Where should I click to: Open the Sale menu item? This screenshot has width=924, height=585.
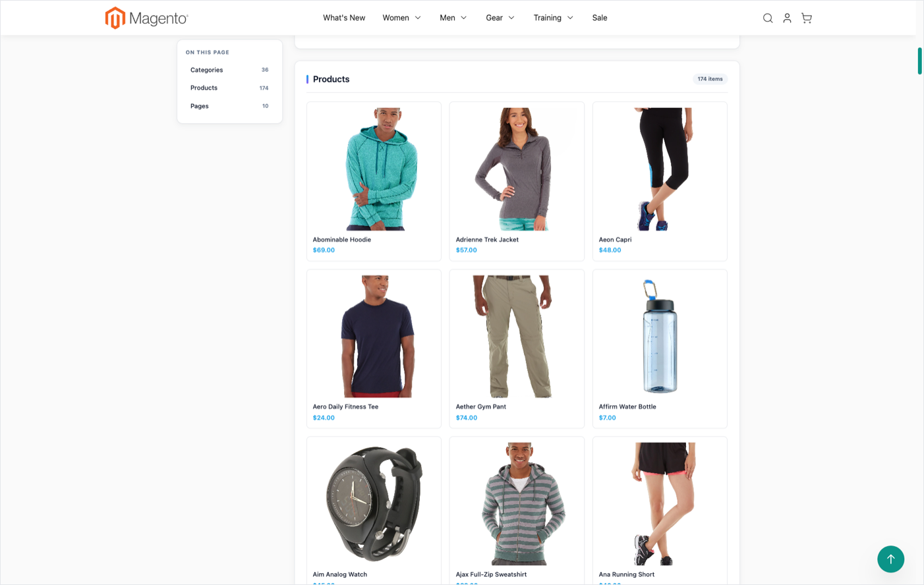point(599,18)
